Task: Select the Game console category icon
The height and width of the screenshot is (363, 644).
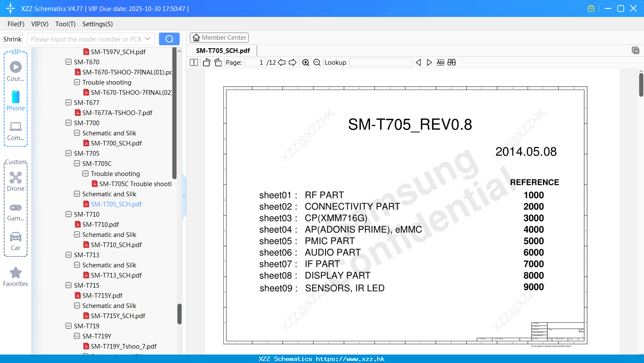Action: 16,212
